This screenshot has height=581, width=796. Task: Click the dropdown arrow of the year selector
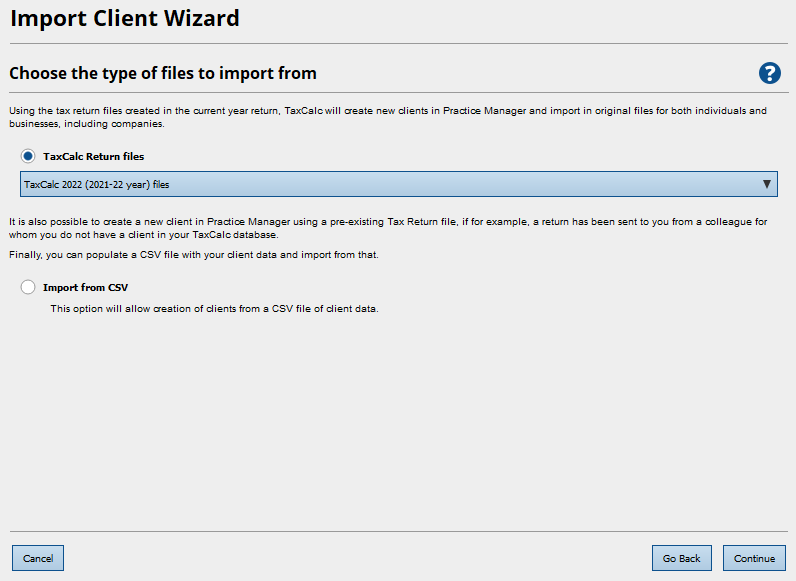766,184
